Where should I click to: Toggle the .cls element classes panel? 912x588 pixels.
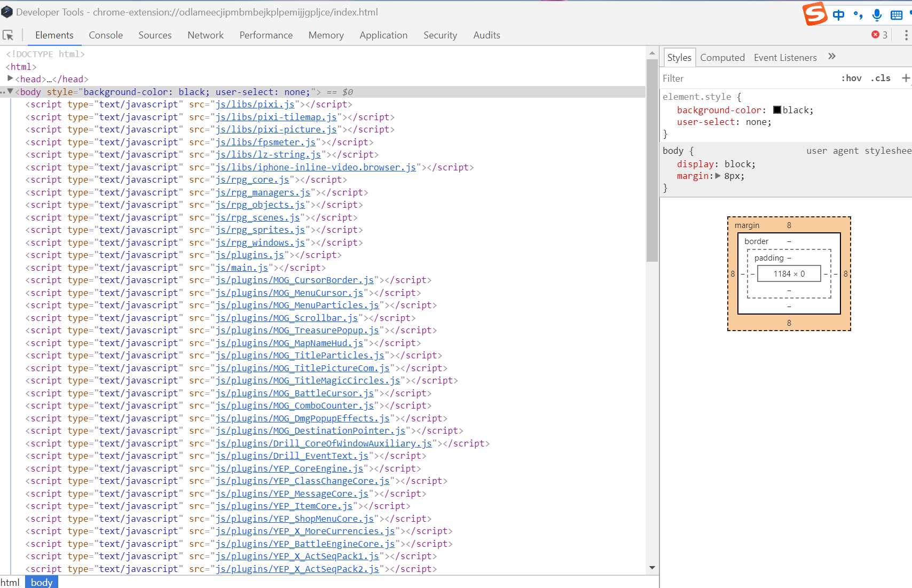tap(880, 78)
